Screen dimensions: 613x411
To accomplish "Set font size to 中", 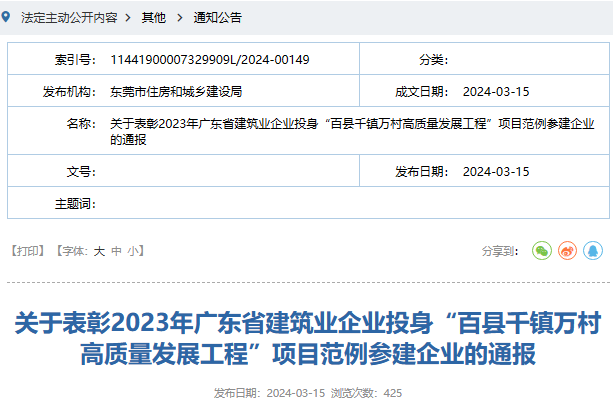I will click(x=117, y=251).
